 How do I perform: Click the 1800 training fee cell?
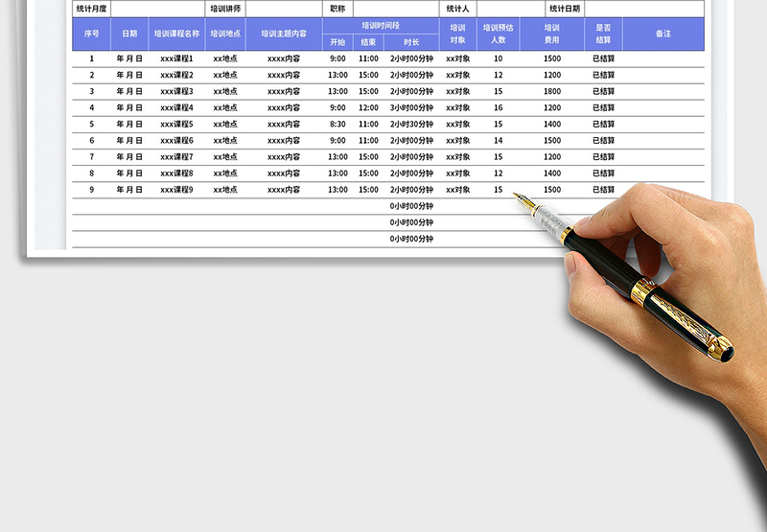tap(552, 92)
